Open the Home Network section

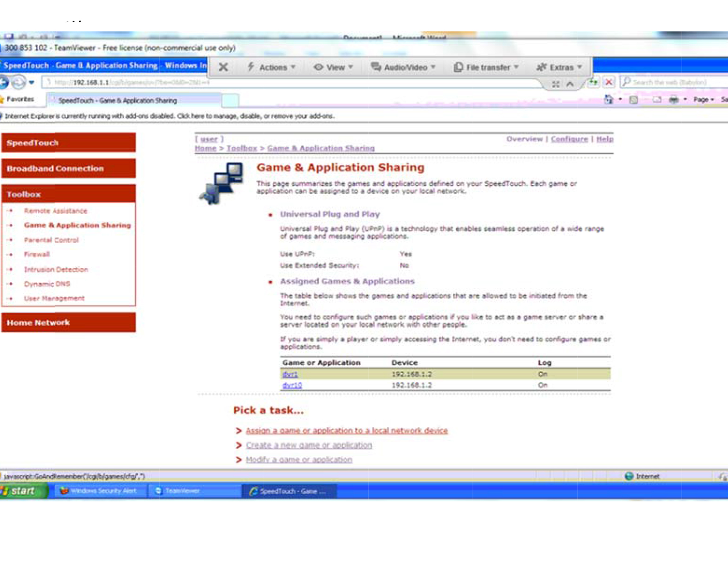[69, 322]
